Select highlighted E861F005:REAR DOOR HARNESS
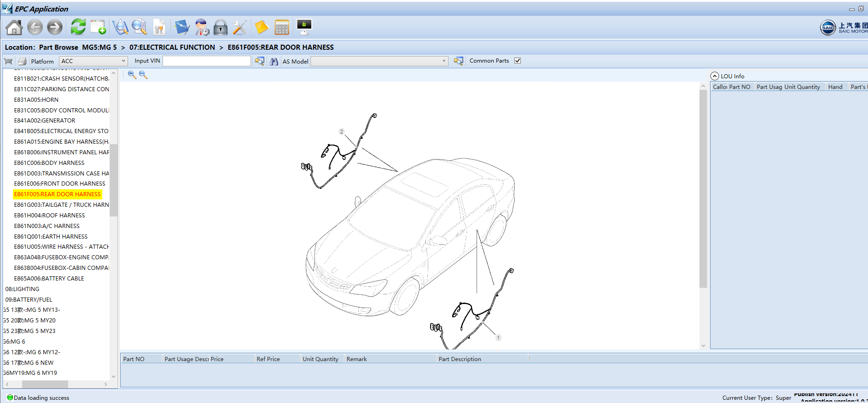 pos(58,194)
